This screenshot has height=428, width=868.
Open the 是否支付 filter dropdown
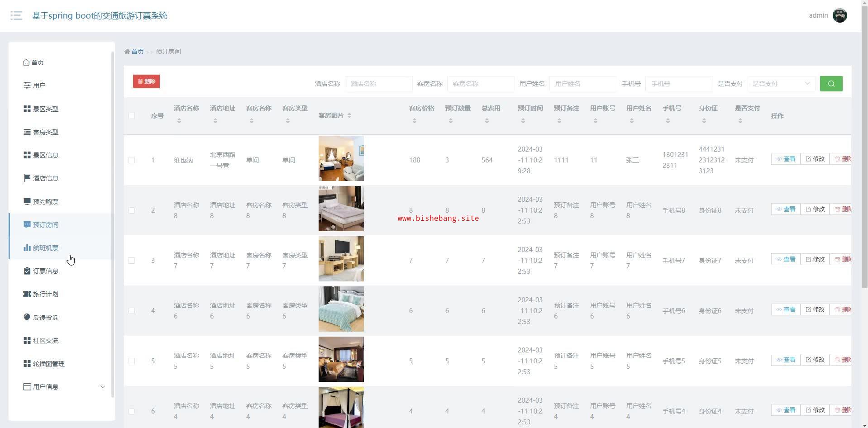coord(781,84)
